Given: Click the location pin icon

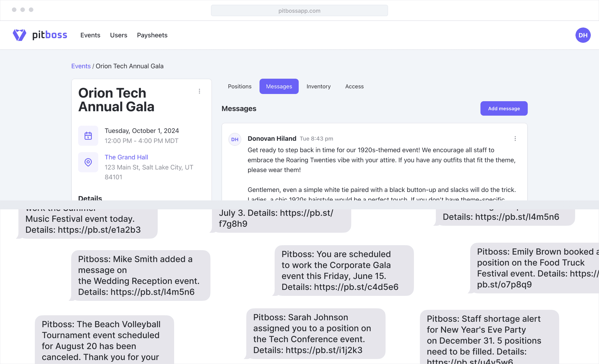Looking at the screenshot, I should click(88, 162).
